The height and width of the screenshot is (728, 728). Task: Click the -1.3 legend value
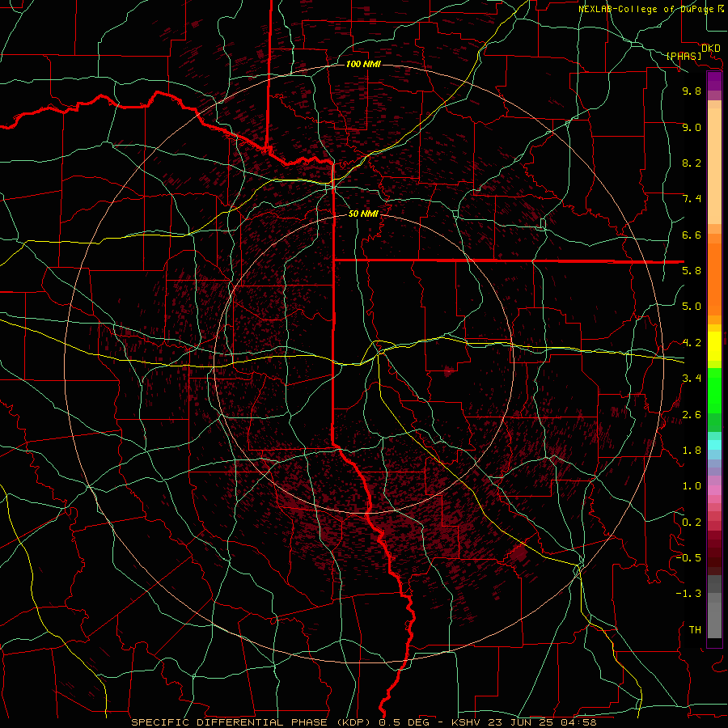pos(688,594)
